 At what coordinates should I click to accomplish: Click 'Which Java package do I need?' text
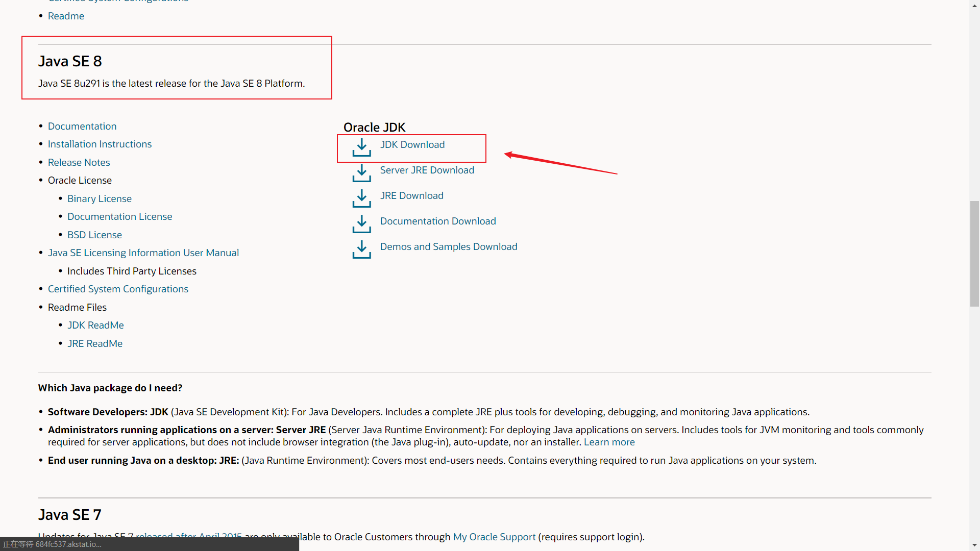(x=110, y=388)
